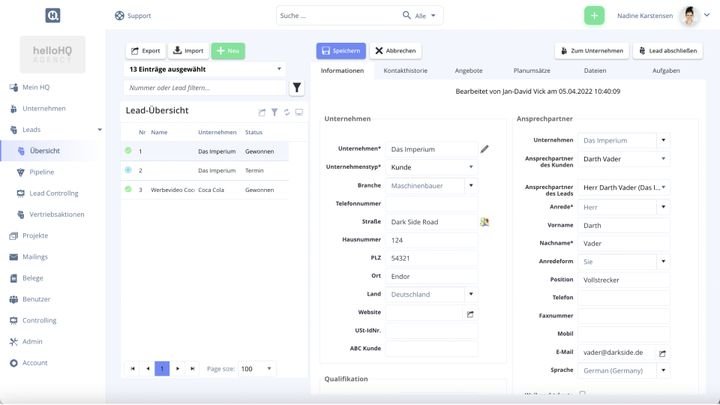
Task: Switch to Aufgaben tab
Action: (x=666, y=71)
